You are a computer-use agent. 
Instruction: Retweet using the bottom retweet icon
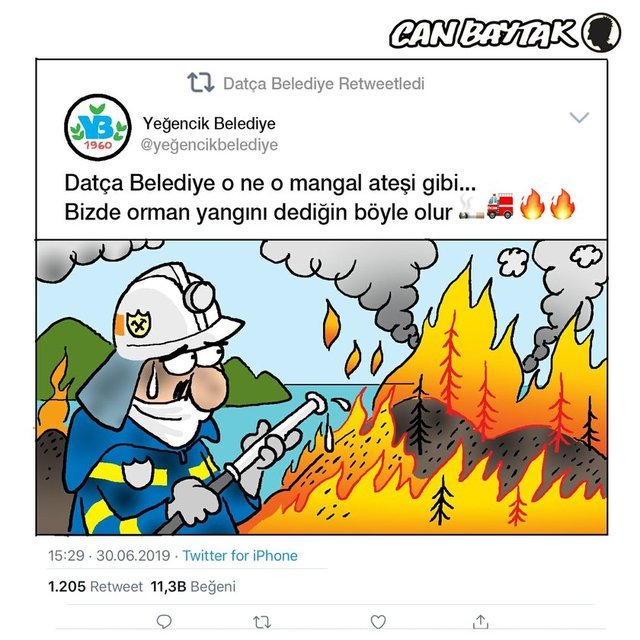(262, 622)
